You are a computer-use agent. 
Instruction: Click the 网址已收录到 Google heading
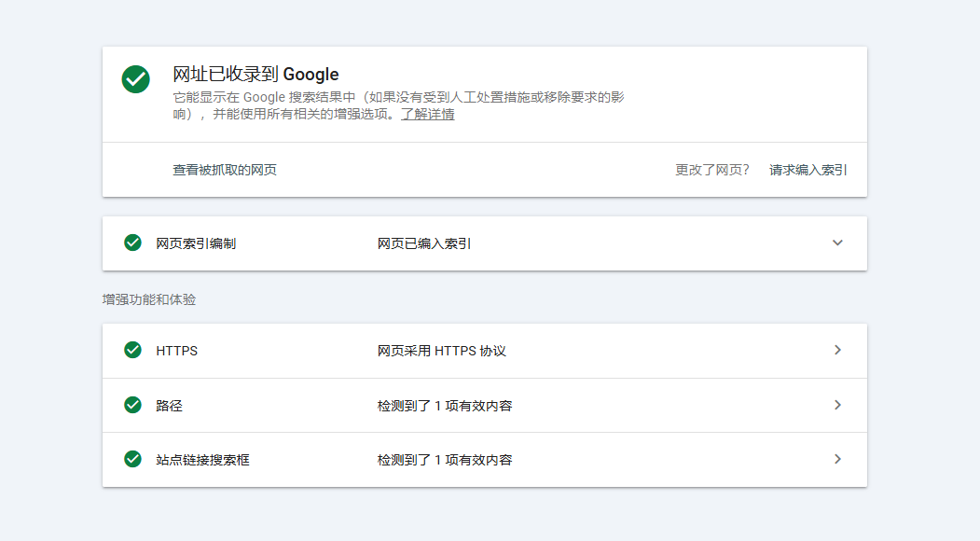pyautogui.click(x=255, y=75)
